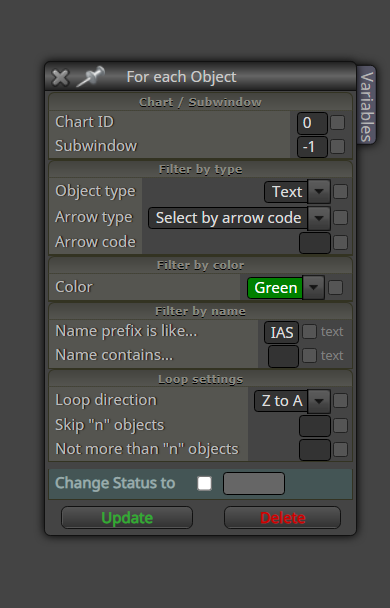Click the Name contains input field
Screen dimensions: 390x608
283,356
